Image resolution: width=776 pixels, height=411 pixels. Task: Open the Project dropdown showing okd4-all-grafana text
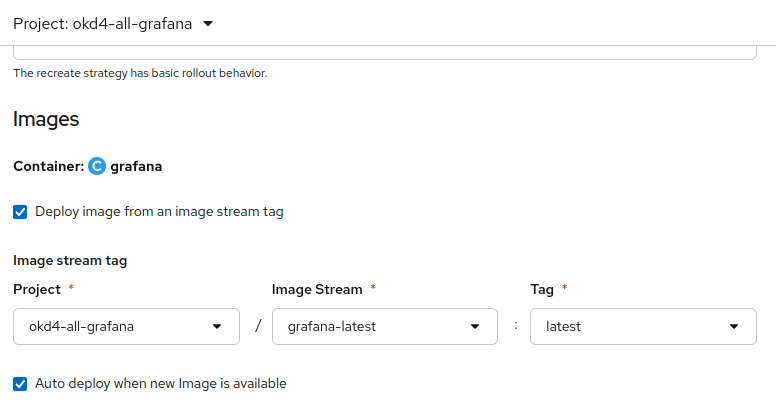pyautogui.click(x=110, y=326)
